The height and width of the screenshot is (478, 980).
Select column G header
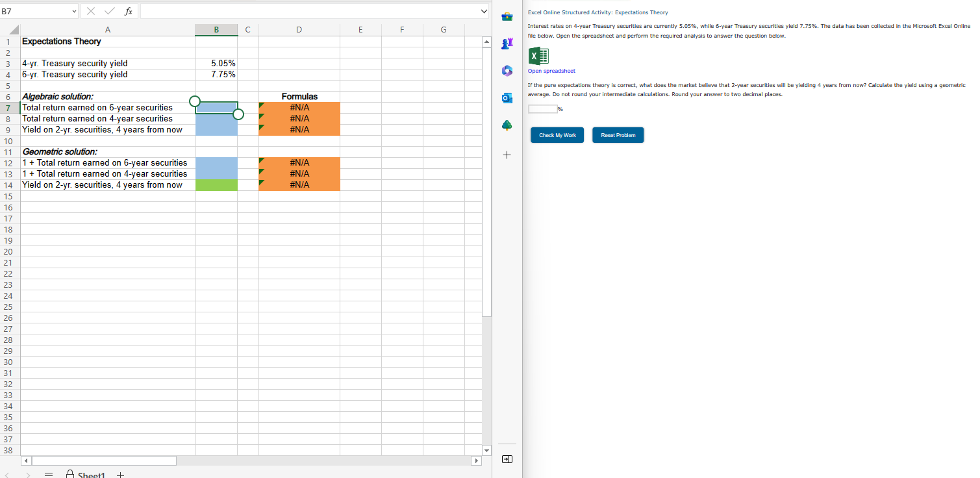444,29
